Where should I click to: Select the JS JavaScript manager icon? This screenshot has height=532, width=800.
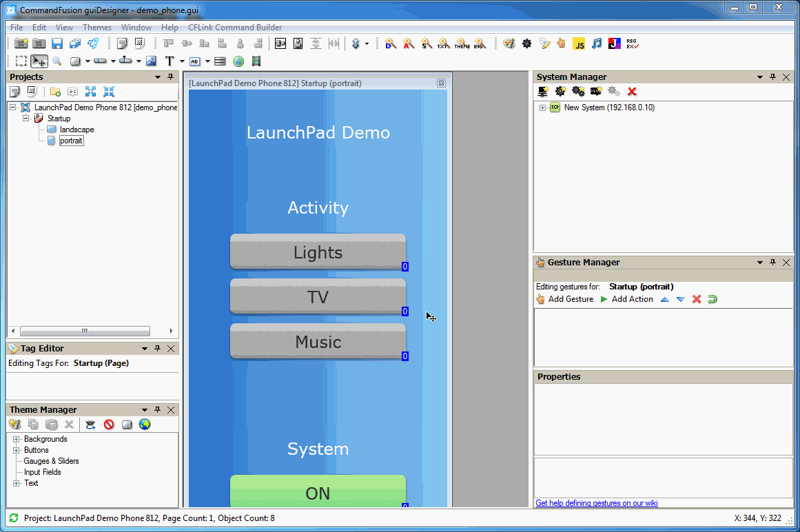tap(578, 43)
